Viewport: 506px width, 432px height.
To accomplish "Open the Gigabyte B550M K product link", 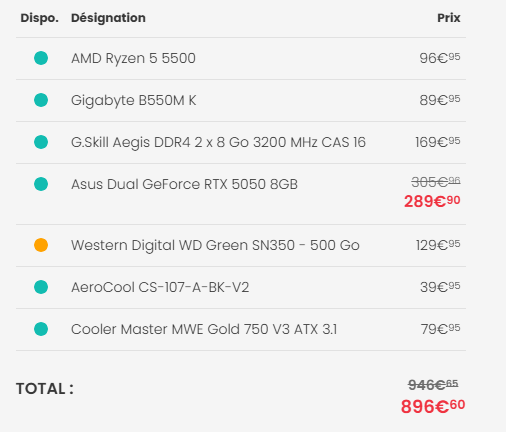I will tap(134, 100).
